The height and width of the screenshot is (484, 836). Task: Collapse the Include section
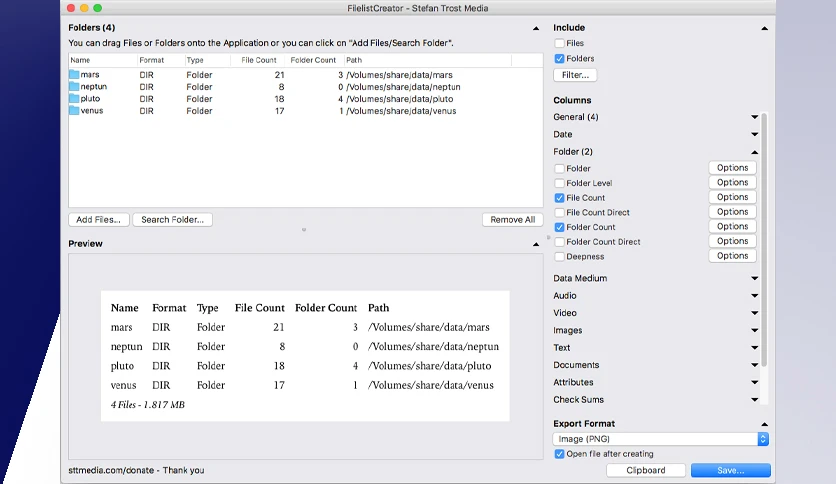click(x=765, y=28)
